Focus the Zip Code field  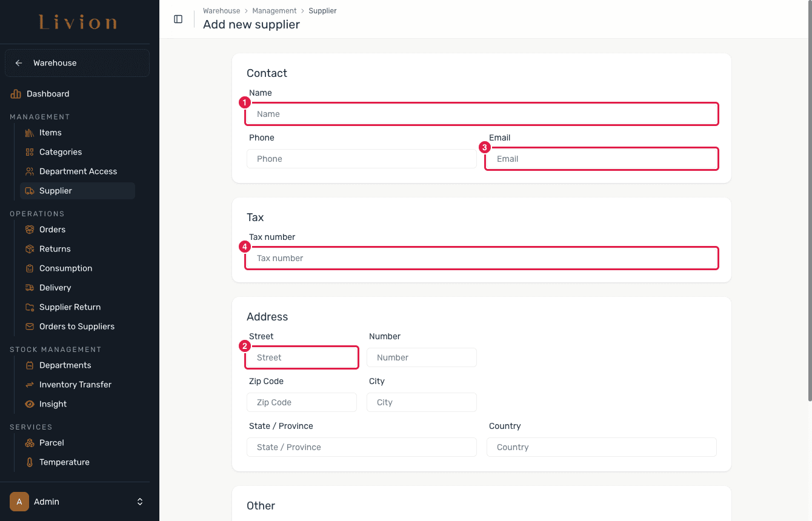[x=302, y=402]
